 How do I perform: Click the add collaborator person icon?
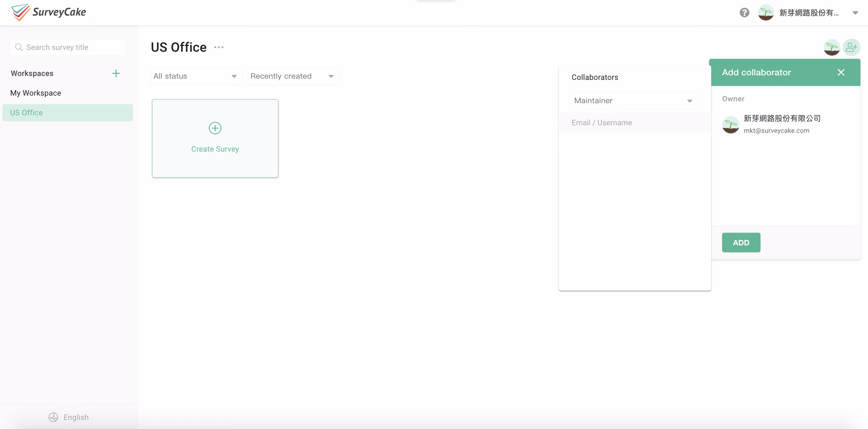851,47
